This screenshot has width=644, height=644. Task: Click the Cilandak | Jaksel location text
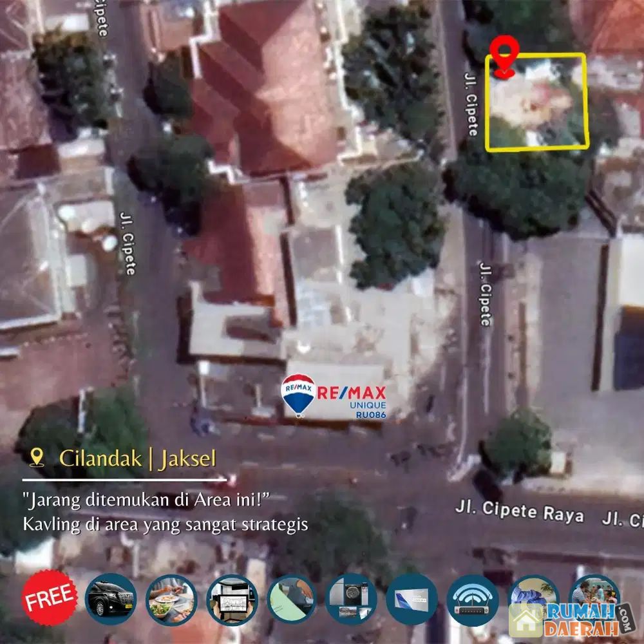tap(137, 458)
